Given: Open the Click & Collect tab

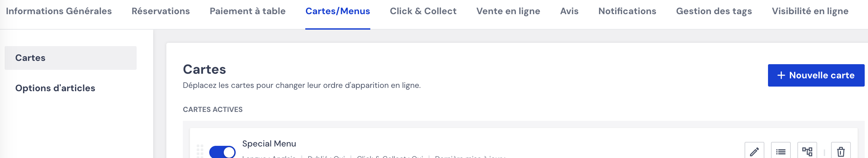Looking at the screenshot, I should (423, 11).
